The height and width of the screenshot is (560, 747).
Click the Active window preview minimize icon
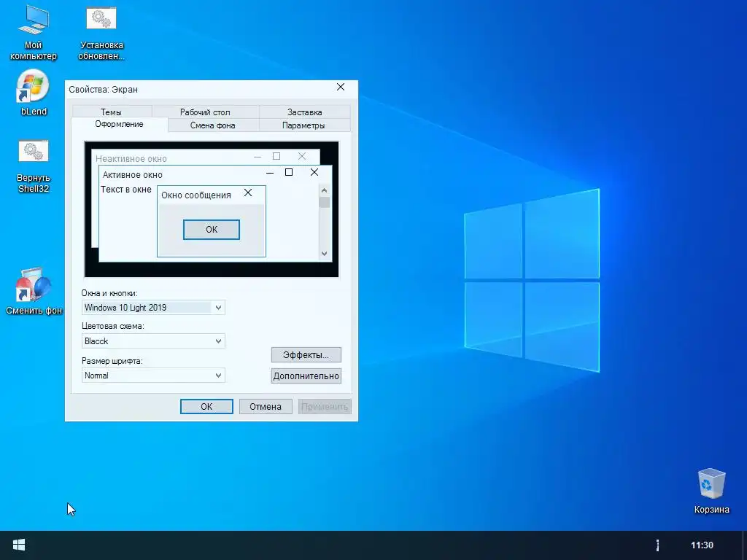point(270,173)
